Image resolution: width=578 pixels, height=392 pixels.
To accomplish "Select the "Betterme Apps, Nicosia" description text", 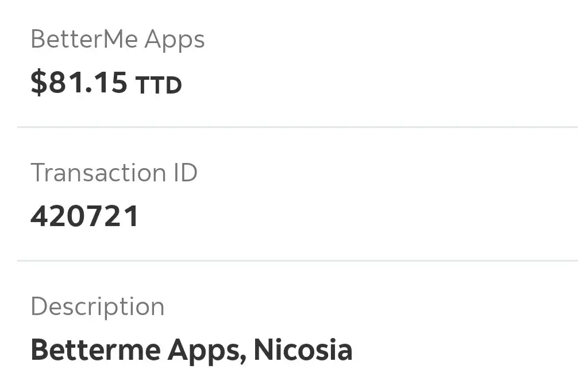I will [191, 350].
